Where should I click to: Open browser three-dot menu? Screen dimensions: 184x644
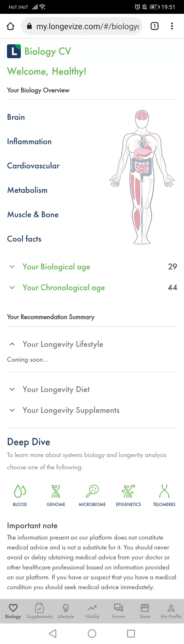(x=172, y=26)
